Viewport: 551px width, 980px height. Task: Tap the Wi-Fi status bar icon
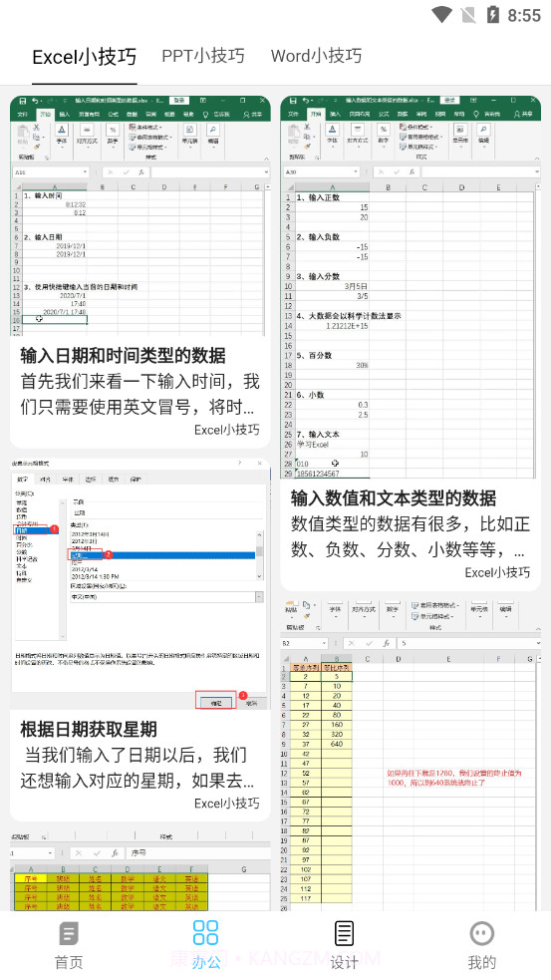(x=441, y=15)
